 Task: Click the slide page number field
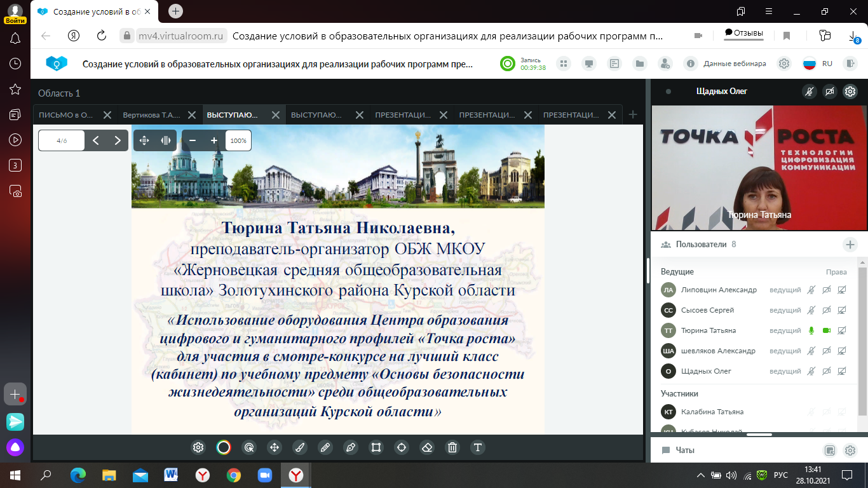coord(62,140)
